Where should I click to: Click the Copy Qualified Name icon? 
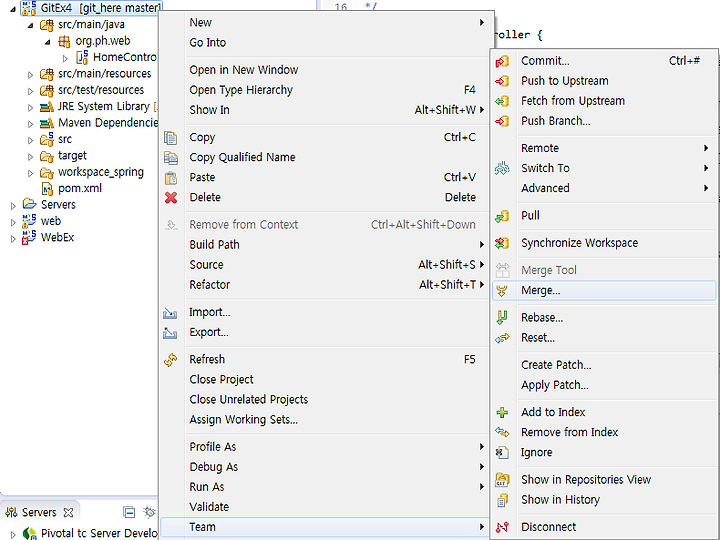pyautogui.click(x=170, y=158)
